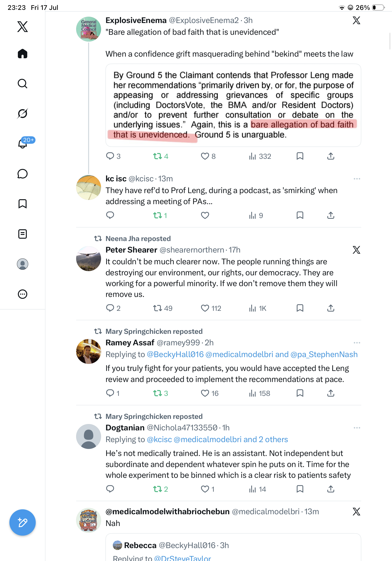Open Messages chat bubble in sidebar
Image resolution: width=392 pixels, height=561 pixels.
pos(23,174)
